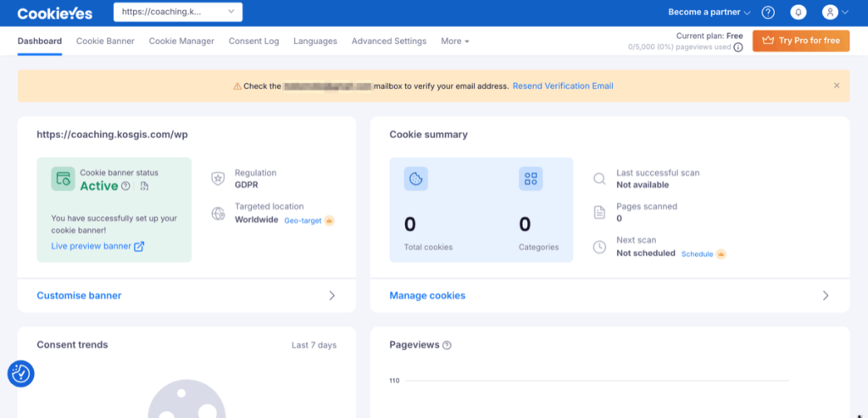Go to the Consent Log tab
The width and height of the screenshot is (868, 418).
pos(253,41)
